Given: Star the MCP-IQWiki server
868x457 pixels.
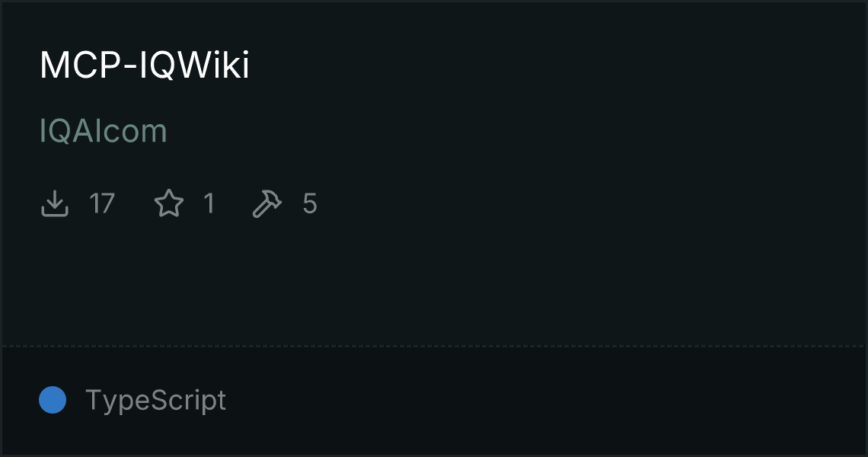Looking at the screenshot, I should click(x=169, y=203).
